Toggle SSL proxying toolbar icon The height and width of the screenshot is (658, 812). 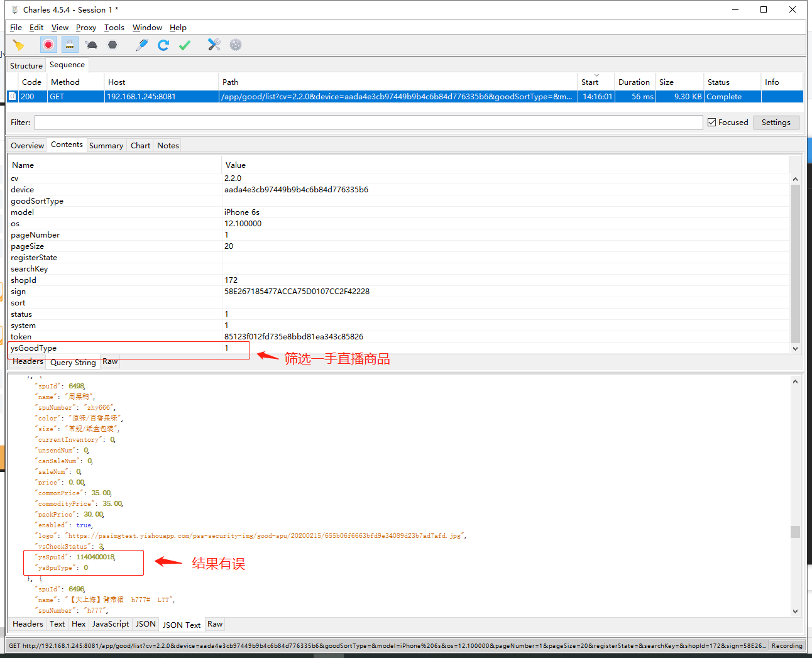pos(70,45)
